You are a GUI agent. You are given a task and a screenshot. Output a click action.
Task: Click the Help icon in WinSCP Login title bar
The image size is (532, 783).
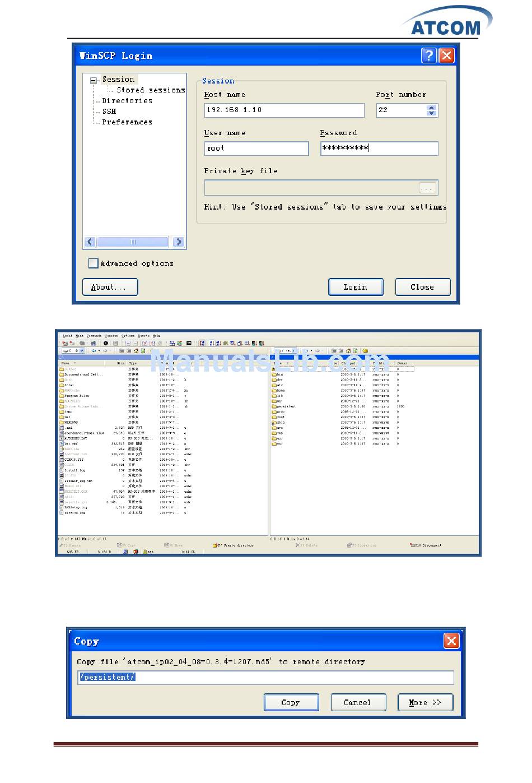(428, 55)
